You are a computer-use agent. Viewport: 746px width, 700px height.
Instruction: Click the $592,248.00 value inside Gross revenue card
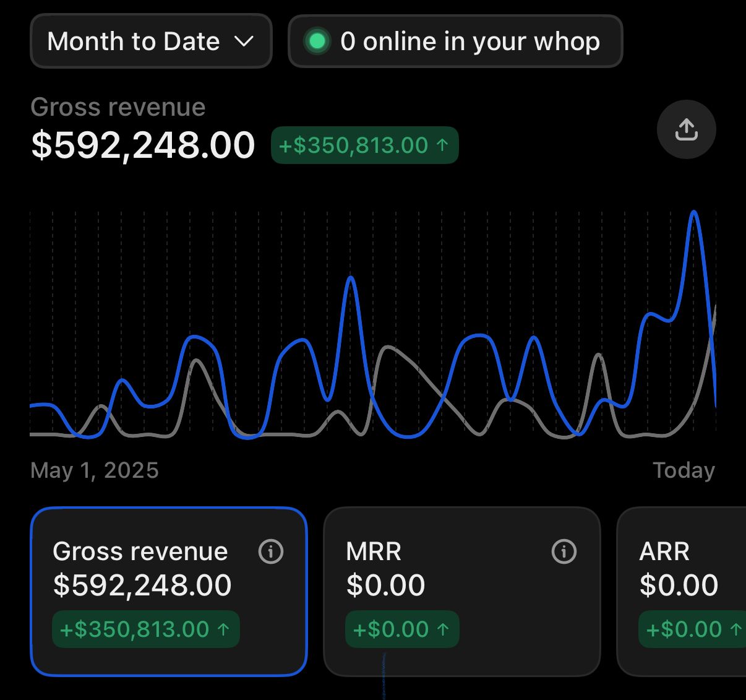click(142, 585)
